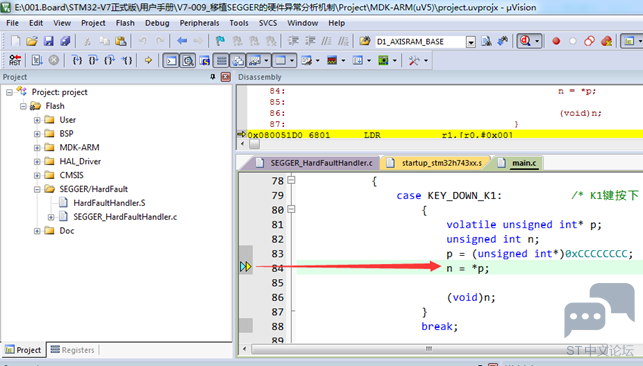Open Analysis windows dropdown arrow

point(343,61)
